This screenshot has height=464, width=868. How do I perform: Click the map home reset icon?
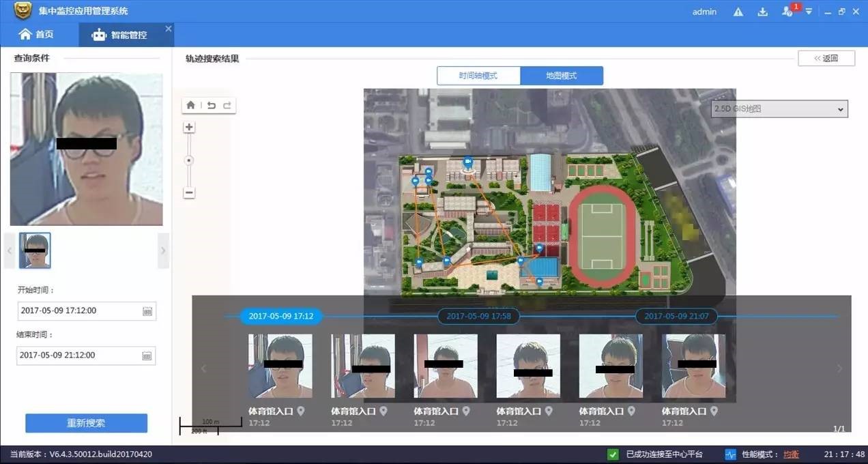pyautogui.click(x=191, y=105)
